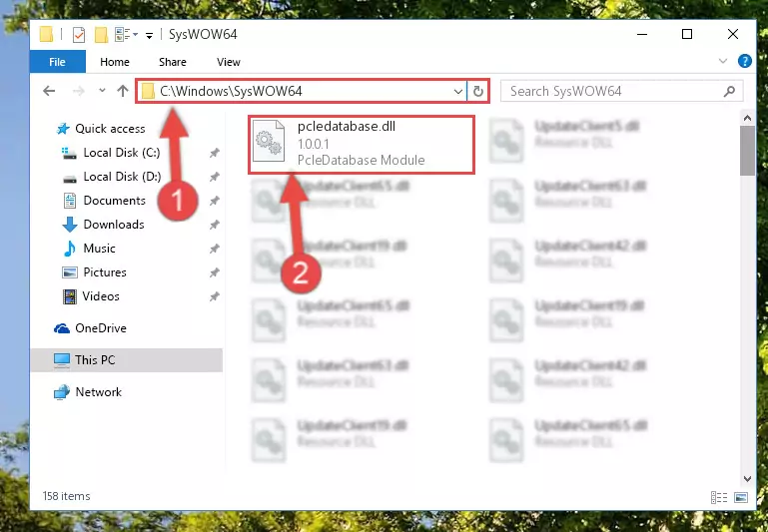
Task: Click the window folder icon in title bar
Action: 46,34
